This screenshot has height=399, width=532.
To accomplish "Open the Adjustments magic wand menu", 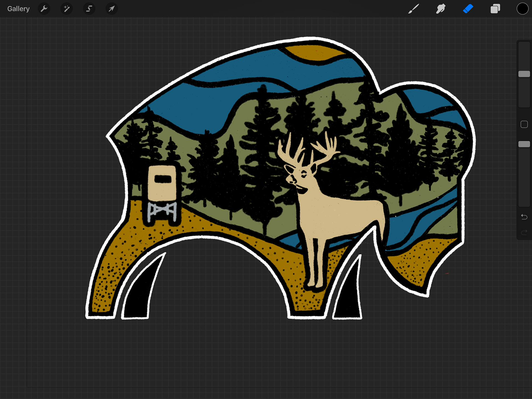I will 66,9.
